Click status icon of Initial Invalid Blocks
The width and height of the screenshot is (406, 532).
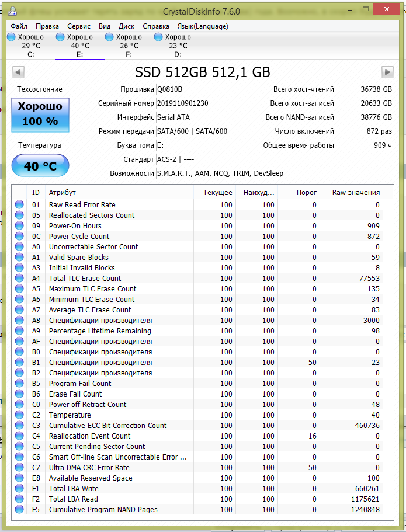click(x=19, y=267)
